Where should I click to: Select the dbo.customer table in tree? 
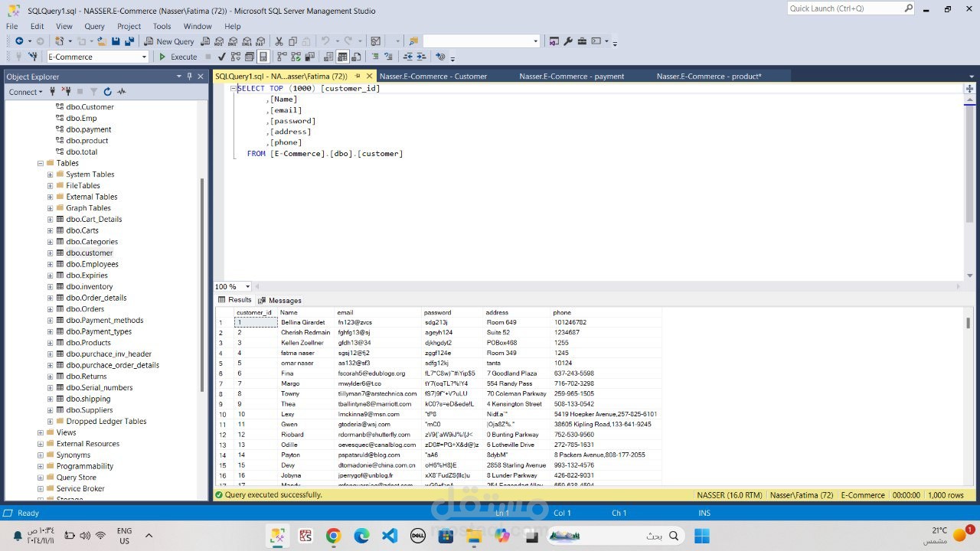[89, 253]
